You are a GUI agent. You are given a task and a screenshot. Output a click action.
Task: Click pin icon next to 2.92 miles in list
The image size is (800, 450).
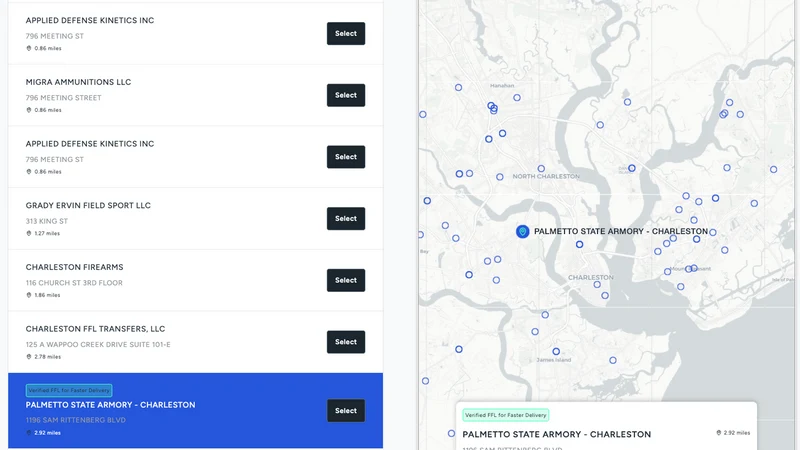[x=29, y=433]
